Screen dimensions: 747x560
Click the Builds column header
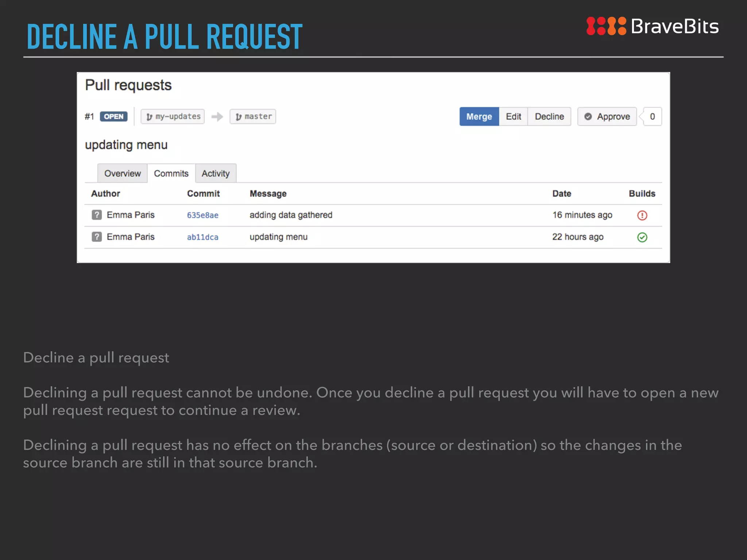point(642,194)
